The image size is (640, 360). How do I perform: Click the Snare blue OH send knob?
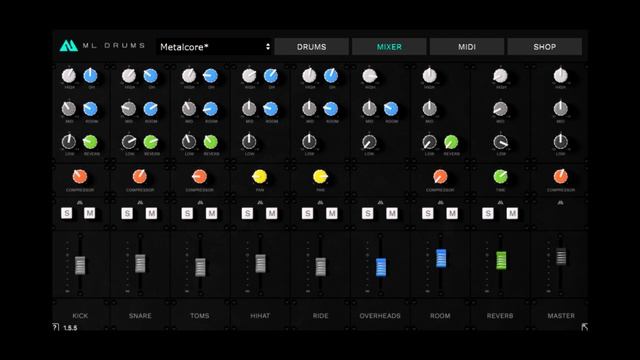click(150, 76)
